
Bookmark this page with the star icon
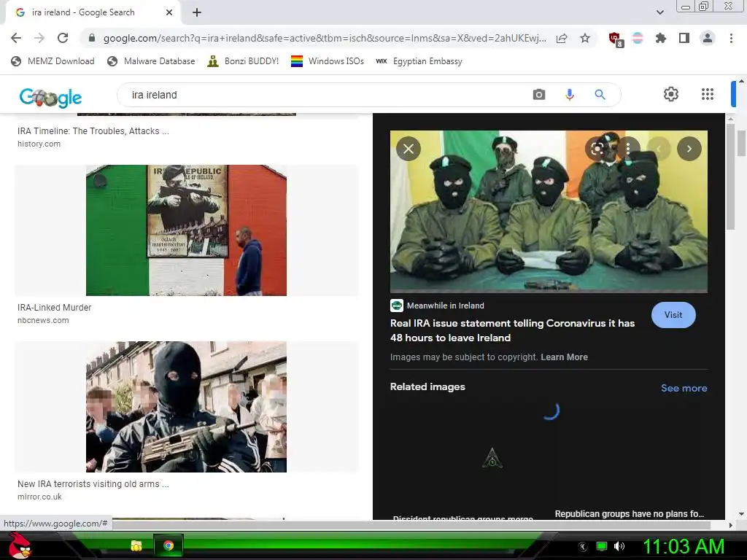[x=585, y=38]
